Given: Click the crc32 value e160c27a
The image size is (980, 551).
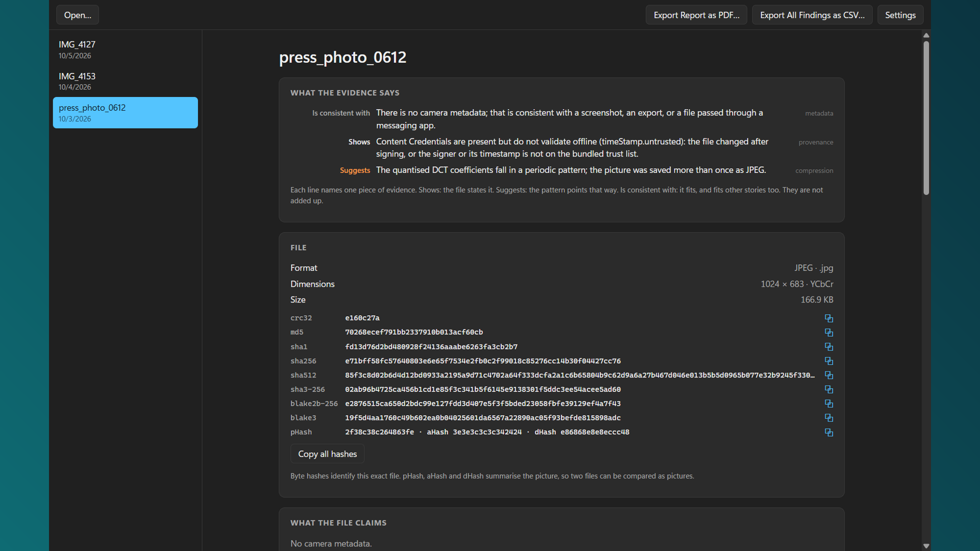Looking at the screenshot, I should [362, 318].
